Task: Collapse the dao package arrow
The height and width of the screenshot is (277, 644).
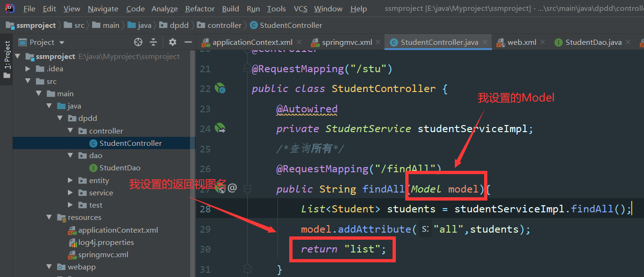Action: click(70, 155)
